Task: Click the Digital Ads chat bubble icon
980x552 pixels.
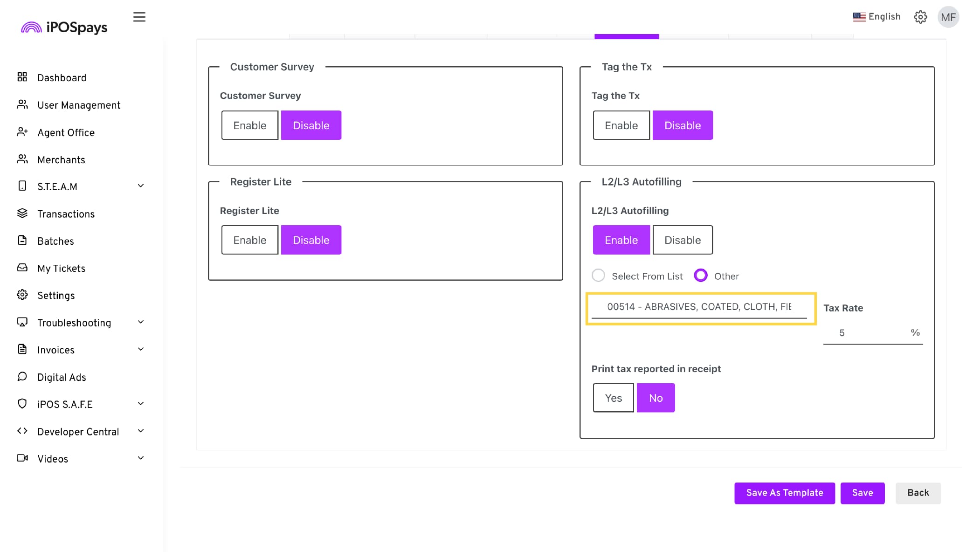Action: click(x=22, y=376)
